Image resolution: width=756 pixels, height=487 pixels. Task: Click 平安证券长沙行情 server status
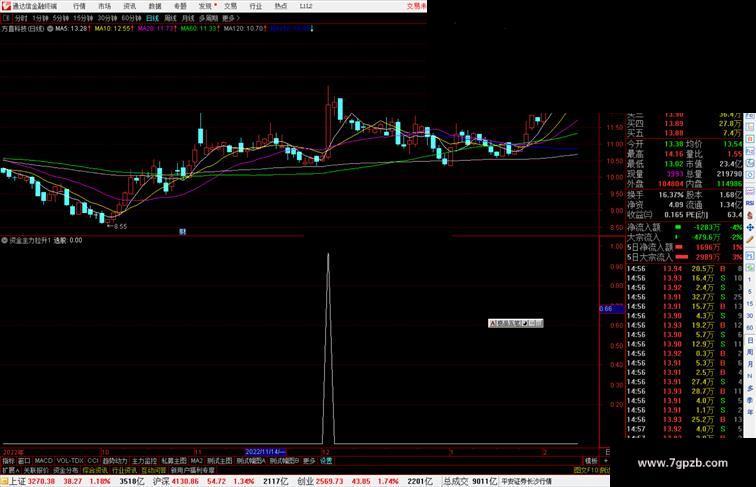[526, 481]
